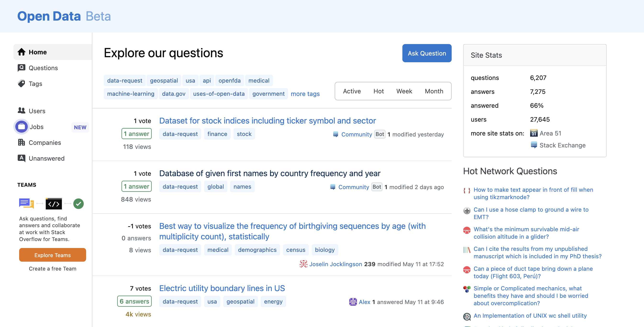Open the Electric utility boundary lines question
This screenshot has width=644, height=327.
[x=222, y=288]
